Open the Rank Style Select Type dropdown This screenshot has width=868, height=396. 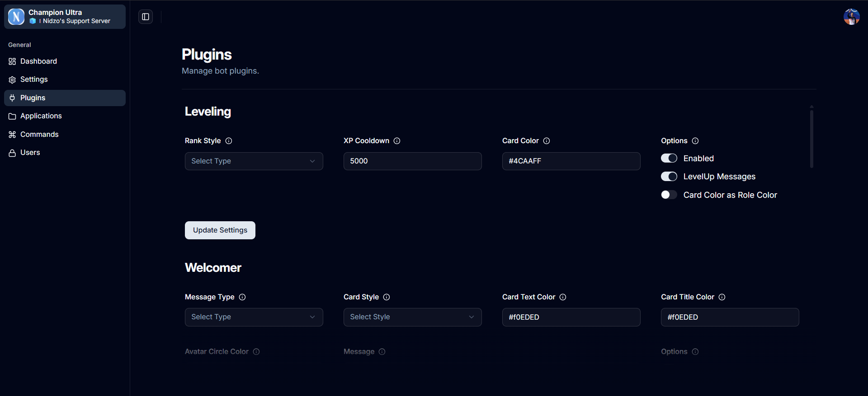(x=254, y=161)
